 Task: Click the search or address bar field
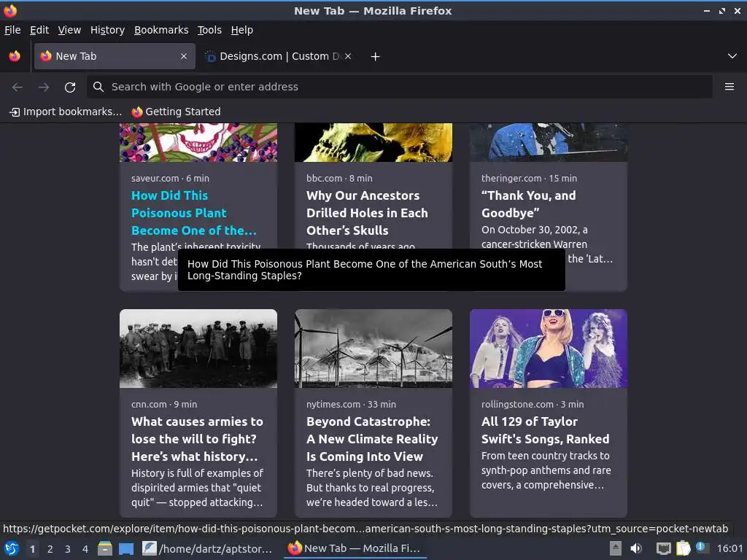[x=400, y=87]
